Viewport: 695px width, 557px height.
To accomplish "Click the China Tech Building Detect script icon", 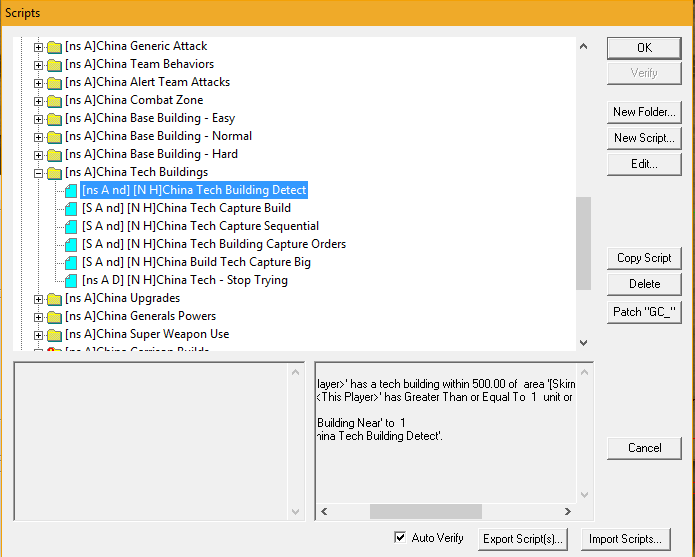I will pos(70,190).
